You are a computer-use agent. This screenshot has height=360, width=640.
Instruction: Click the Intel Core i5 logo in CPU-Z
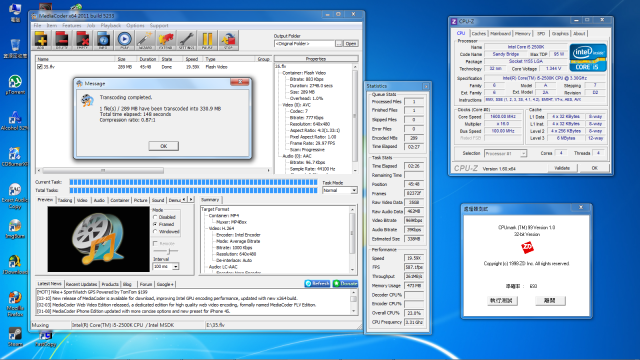[588, 58]
